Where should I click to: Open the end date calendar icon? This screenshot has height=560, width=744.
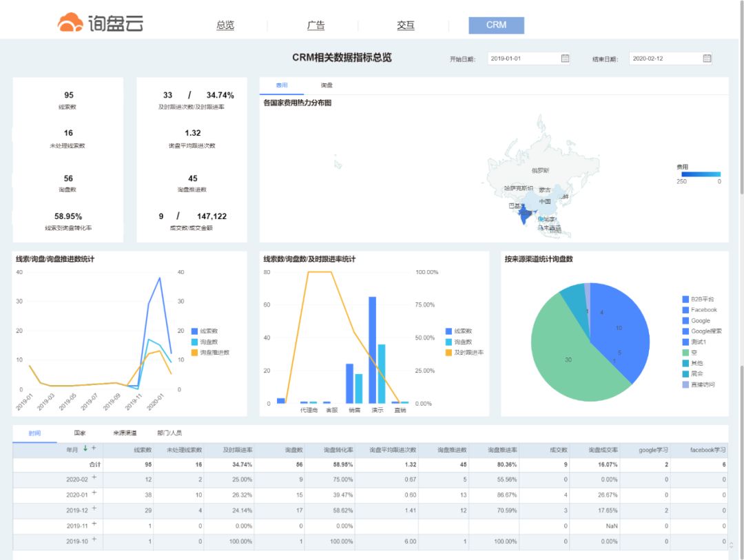(x=707, y=59)
